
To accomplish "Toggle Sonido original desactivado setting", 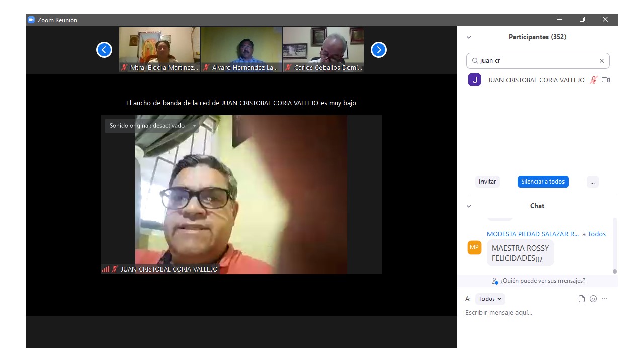I will 147,126.
